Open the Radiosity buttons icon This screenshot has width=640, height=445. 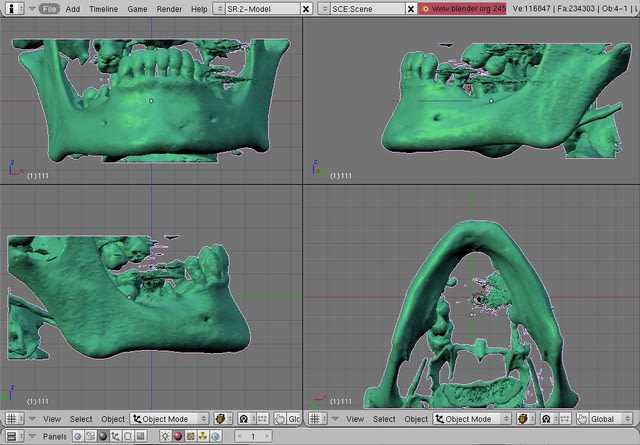[203, 436]
